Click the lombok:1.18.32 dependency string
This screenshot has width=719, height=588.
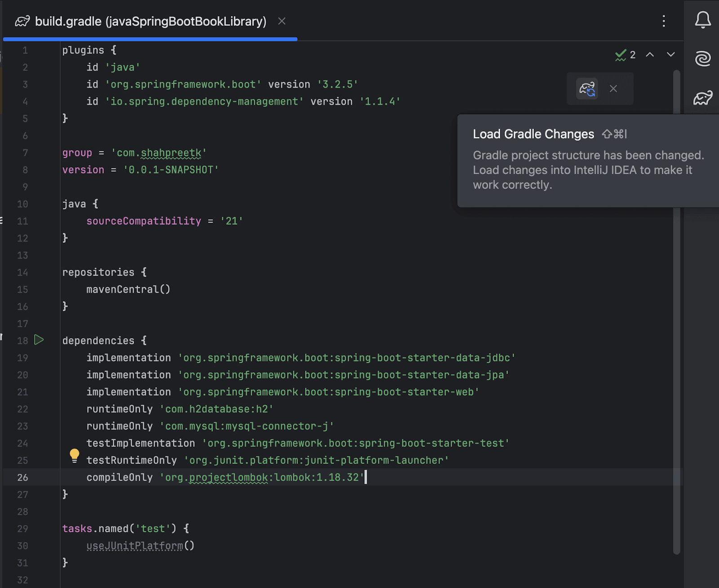point(262,477)
